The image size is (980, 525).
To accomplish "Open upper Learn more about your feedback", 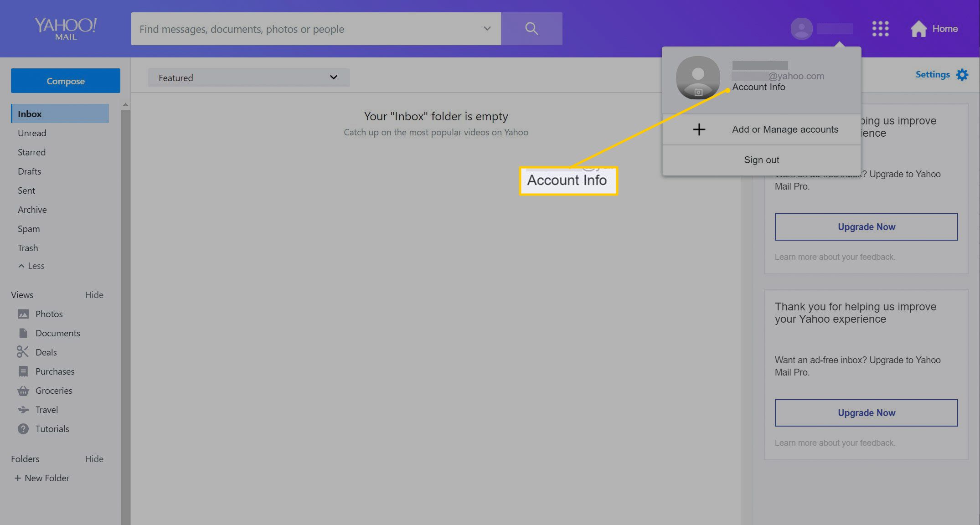I will (x=835, y=257).
